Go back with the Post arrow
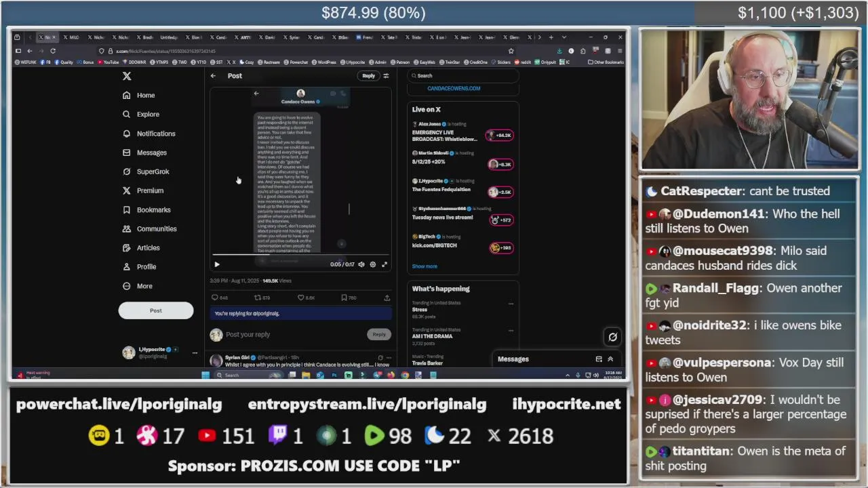The height and width of the screenshot is (488, 868). click(x=213, y=76)
